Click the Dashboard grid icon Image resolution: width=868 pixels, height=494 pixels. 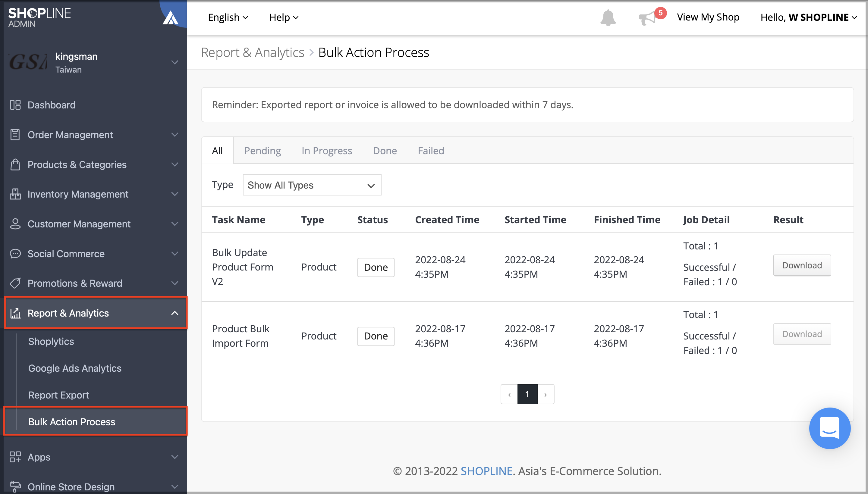pyautogui.click(x=15, y=105)
